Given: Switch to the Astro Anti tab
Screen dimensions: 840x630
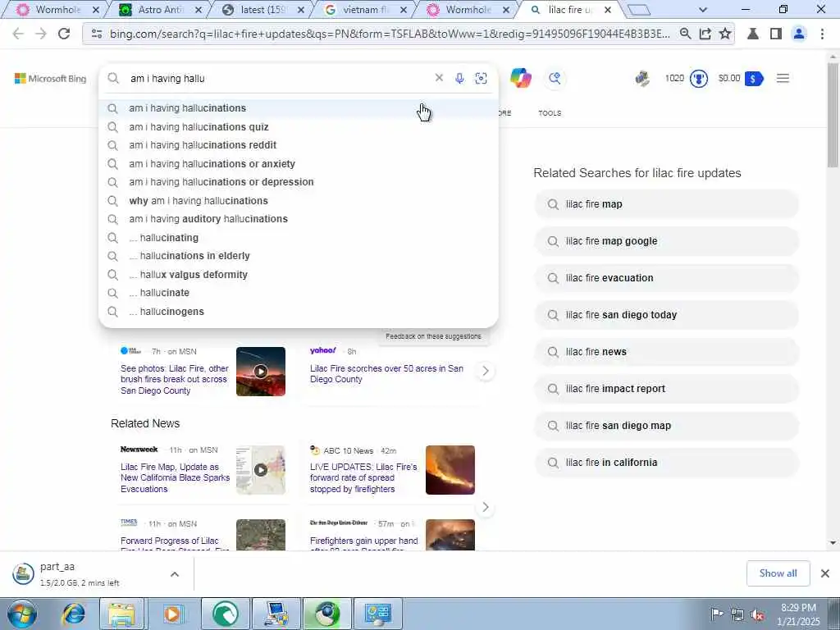Looking at the screenshot, I should pyautogui.click(x=158, y=10).
